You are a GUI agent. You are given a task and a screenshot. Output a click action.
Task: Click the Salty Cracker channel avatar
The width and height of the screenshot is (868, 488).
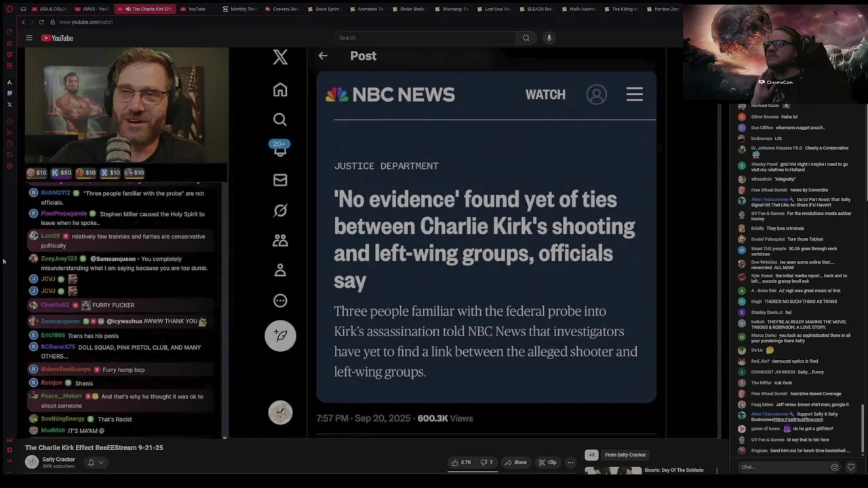[32, 462]
